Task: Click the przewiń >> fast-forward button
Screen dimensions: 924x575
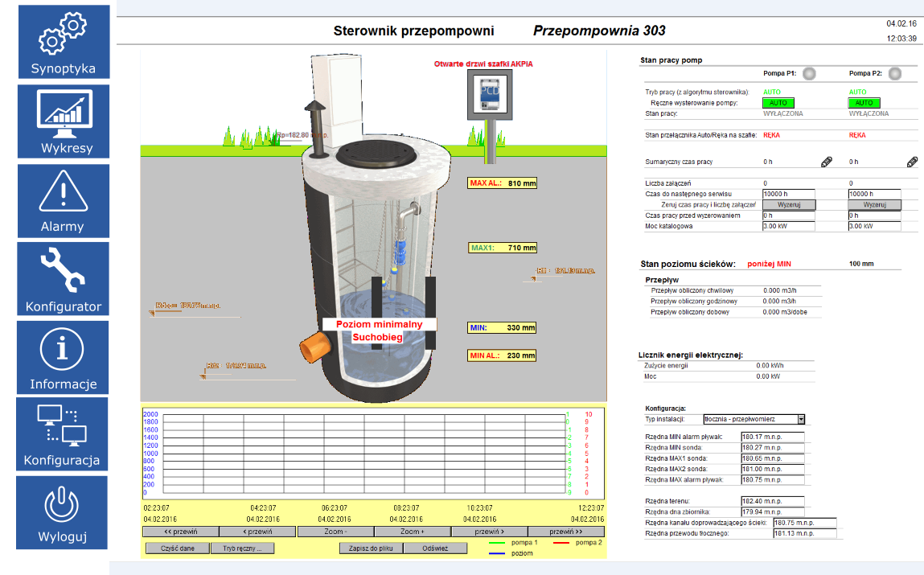Action: 565,532
